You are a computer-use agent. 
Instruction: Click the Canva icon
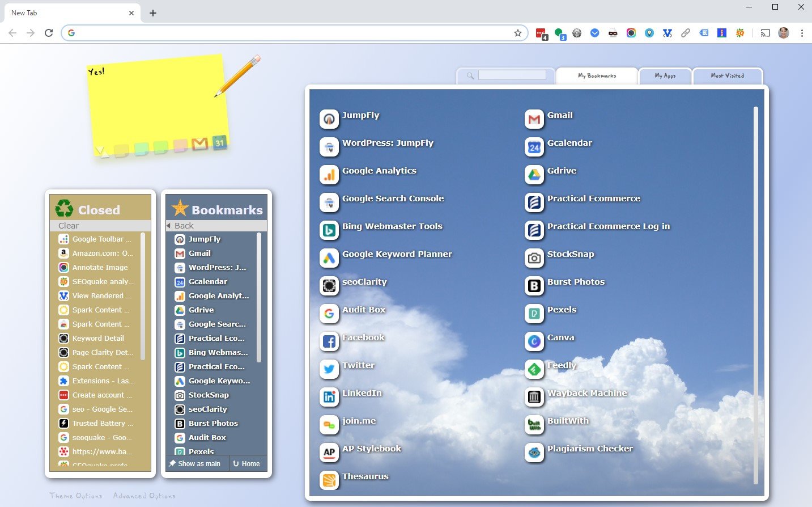[534, 341]
